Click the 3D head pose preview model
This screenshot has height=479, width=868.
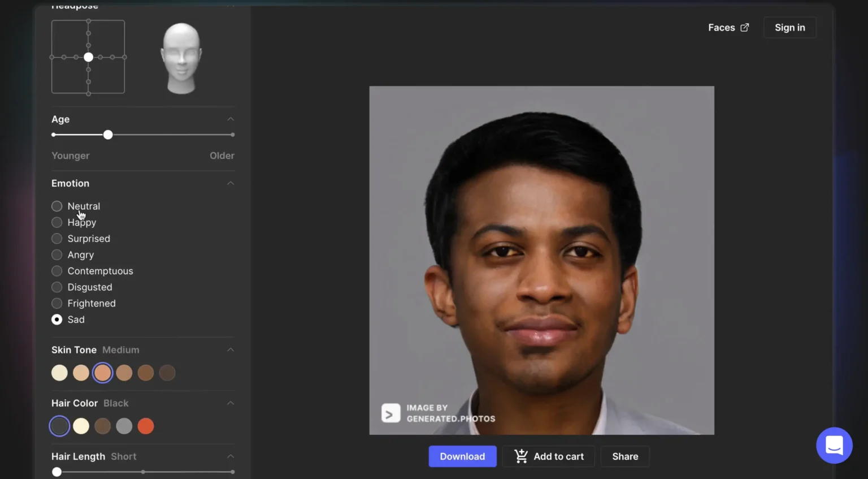(181, 58)
